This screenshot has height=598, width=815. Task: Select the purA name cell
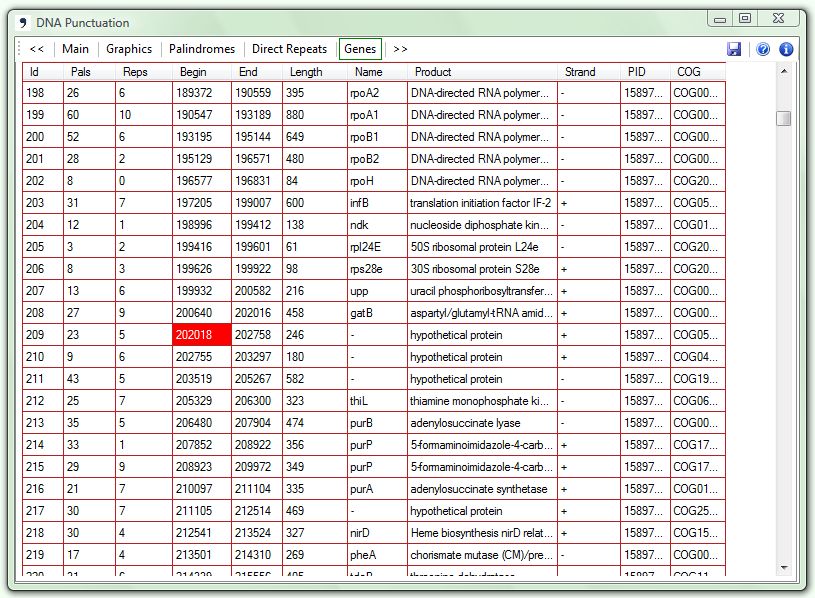[377, 489]
